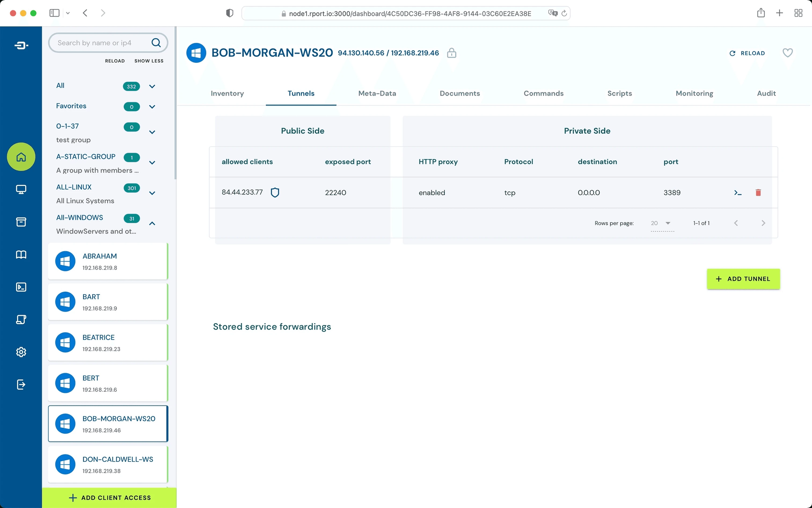This screenshot has height=508, width=812.
Task: Open the book library icon in the sidebar
Action: click(21, 255)
